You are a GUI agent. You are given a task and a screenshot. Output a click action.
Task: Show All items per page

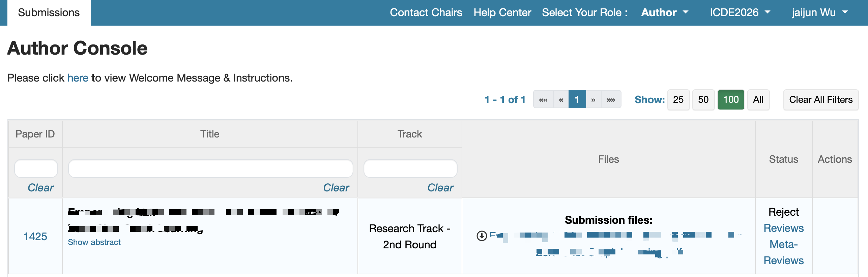pyautogui.click(x=758, y=100)
